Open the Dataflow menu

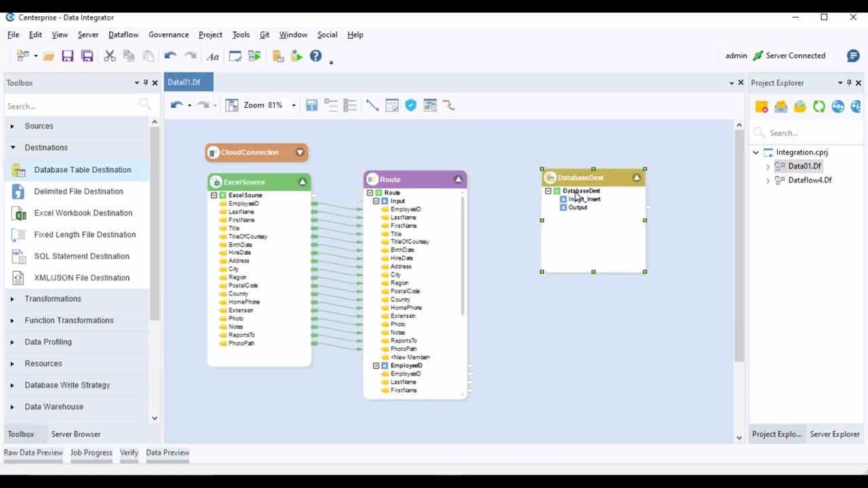(x=123, y=35)
